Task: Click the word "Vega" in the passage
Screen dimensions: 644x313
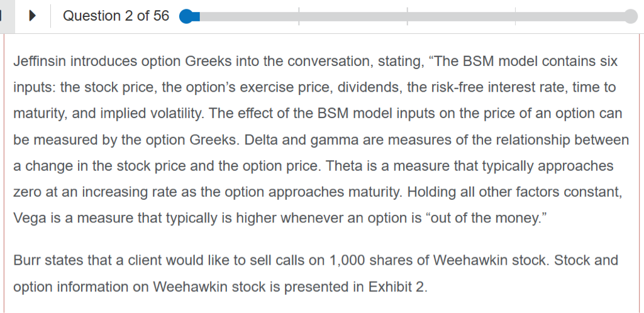Action: click(x=27, y=217)
